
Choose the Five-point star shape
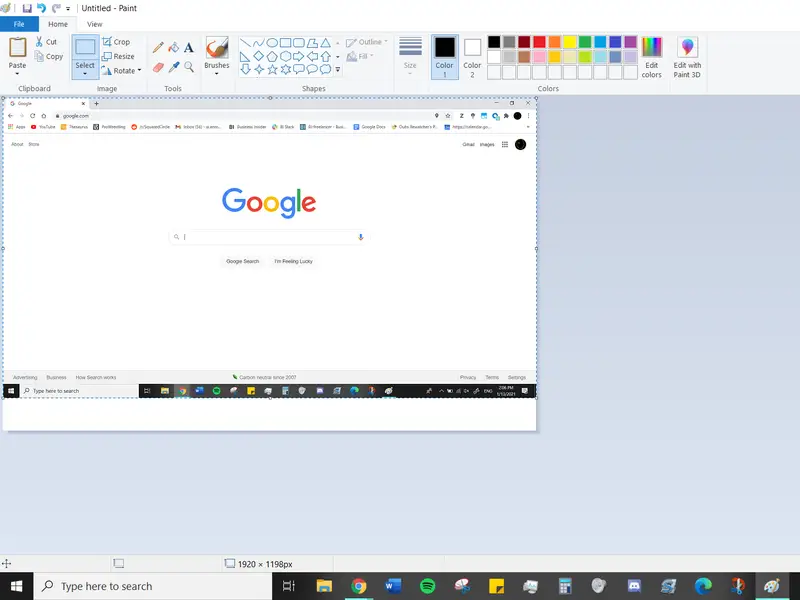coord(272,69)
